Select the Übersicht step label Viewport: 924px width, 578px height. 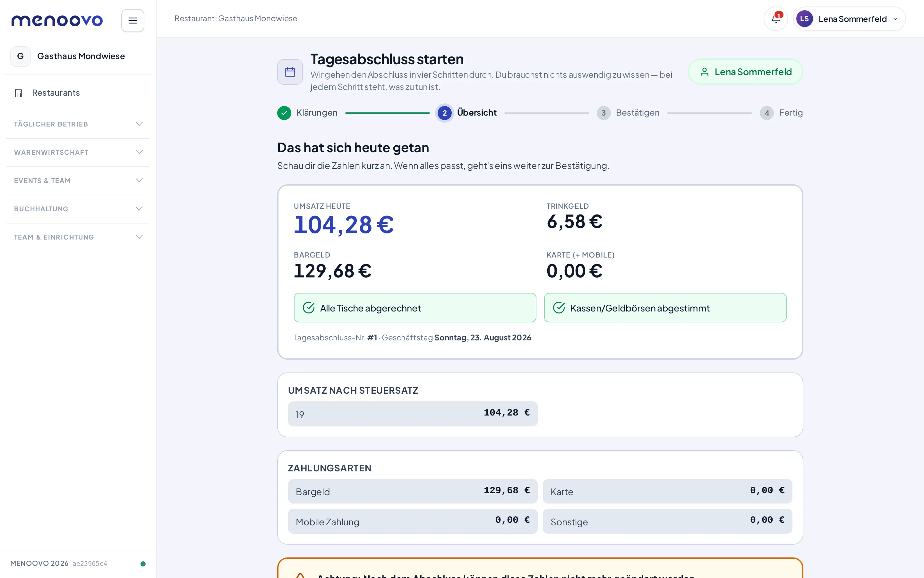(477, 113)
